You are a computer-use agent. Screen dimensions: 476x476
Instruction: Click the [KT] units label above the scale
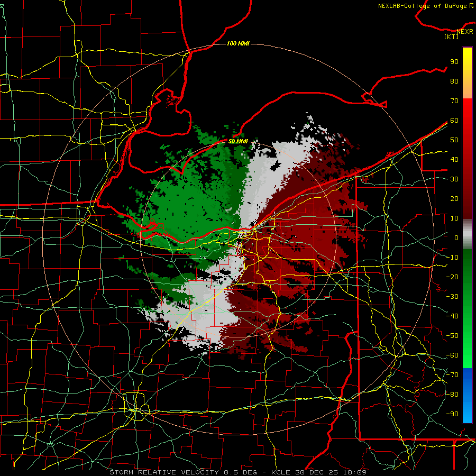[452, 37]
